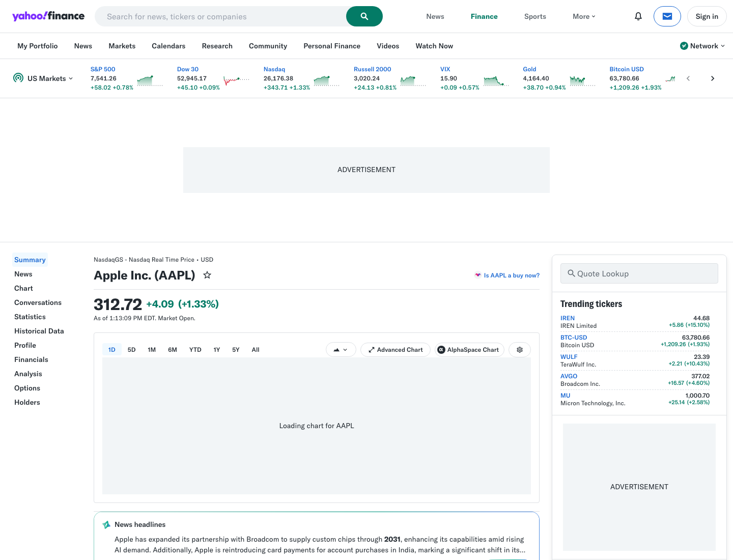Open Holders sidebar section
The width and height of the screenshot is (733, 560).
pos(27,402)
